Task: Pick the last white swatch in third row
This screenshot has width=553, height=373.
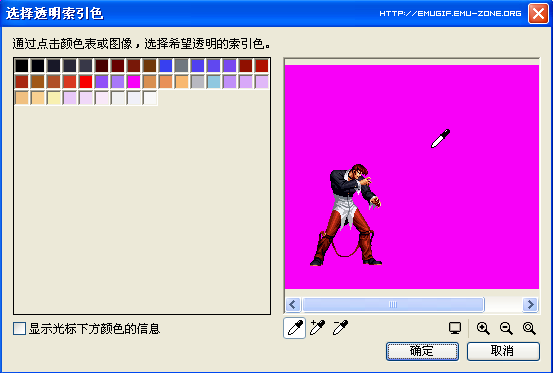Action: 150,98
